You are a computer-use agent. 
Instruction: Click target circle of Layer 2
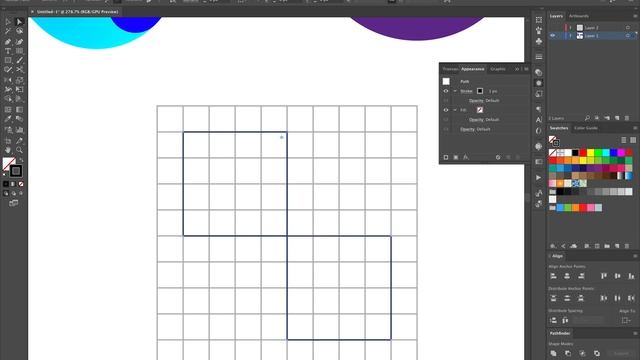pos(628,28)
